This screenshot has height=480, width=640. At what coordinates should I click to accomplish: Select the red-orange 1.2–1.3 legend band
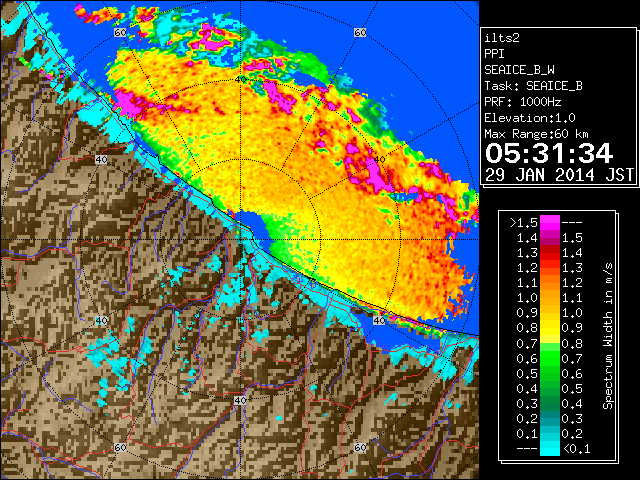click(549, 268)
